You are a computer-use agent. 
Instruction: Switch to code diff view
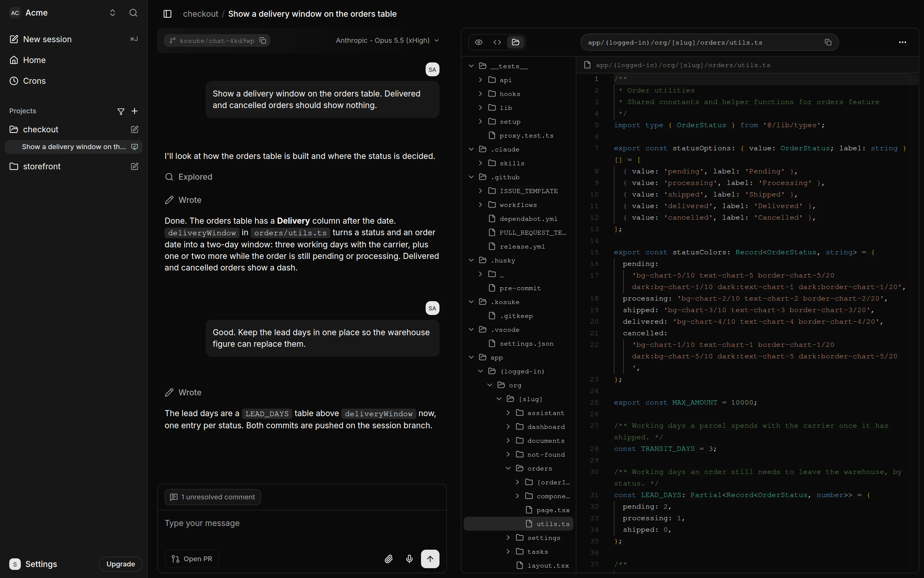pyautogui.click(x=497, y=42)
